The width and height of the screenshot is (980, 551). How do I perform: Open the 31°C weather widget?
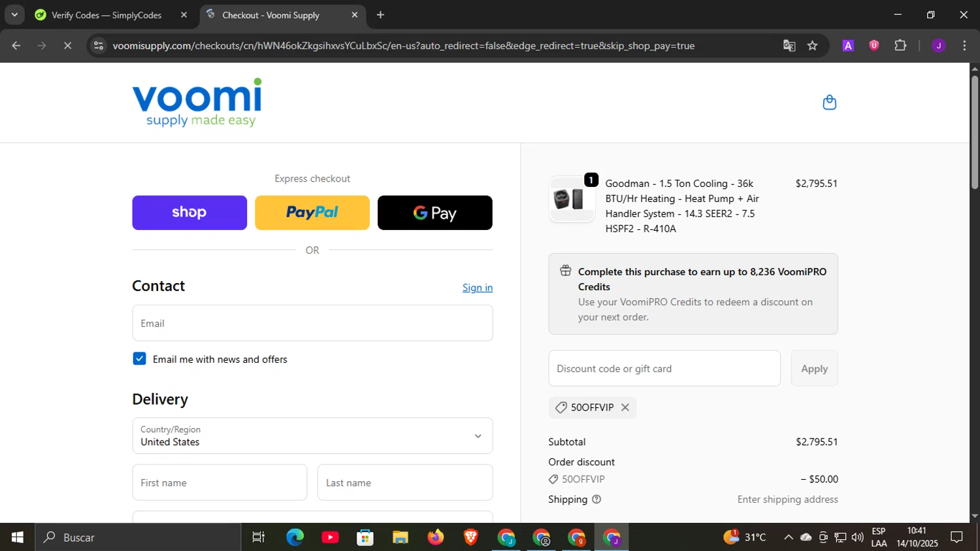click(x=745, y=537)
